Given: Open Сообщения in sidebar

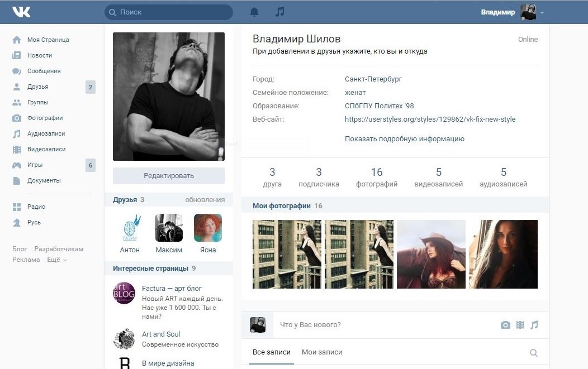Looking at the screenshot, I should (44, 71).
